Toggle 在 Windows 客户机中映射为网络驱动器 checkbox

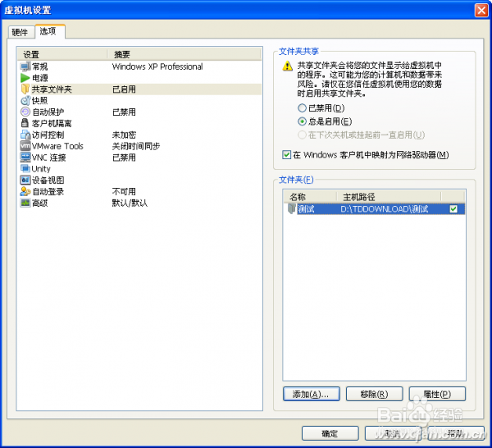coord(286,155)
